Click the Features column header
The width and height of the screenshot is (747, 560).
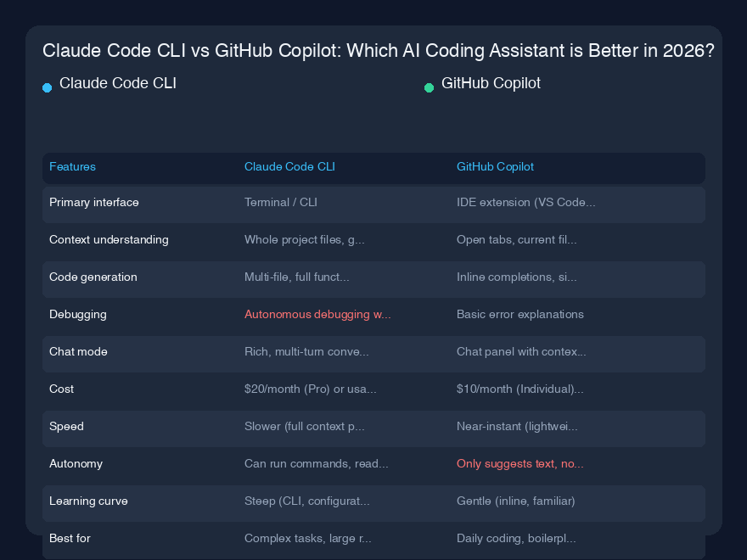[x=72, y=166]
